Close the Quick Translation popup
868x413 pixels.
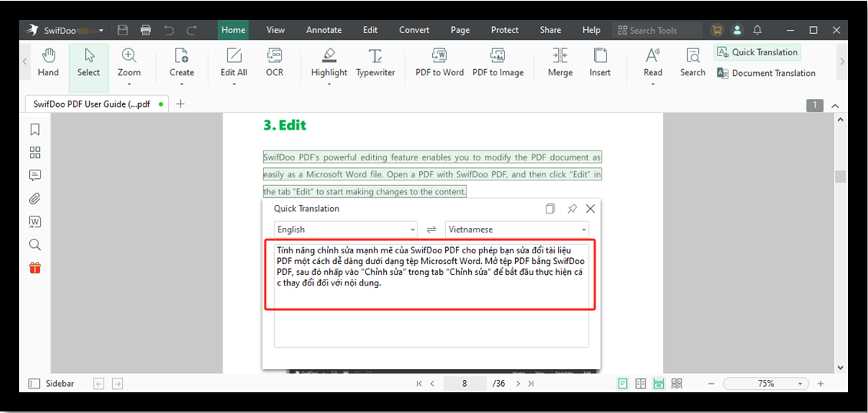pyautogui.click(x=591, y=209)
